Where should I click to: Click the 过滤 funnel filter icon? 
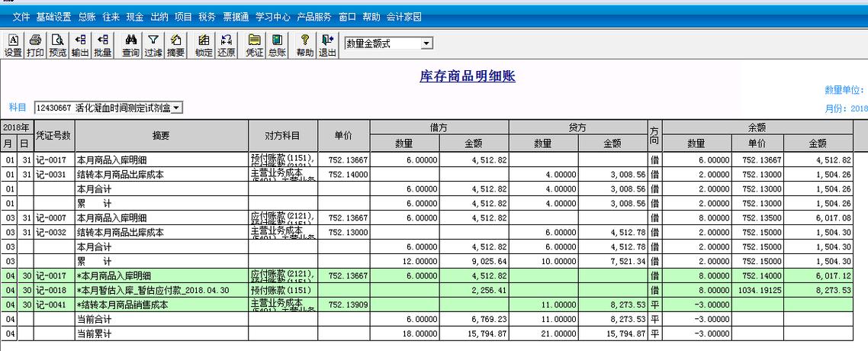(153, 45)
